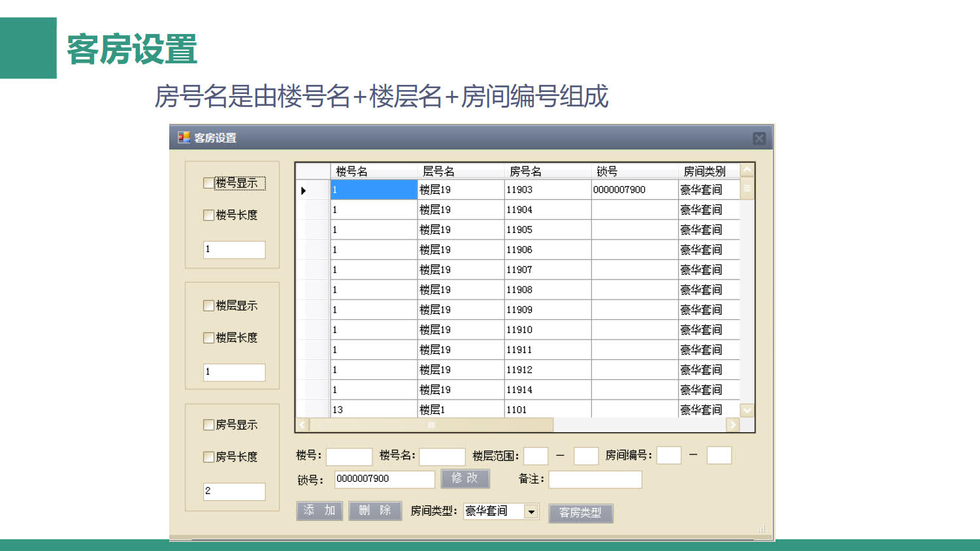Click the grid scroll down arrow
Image resolution: width=980 pixels, height=551 pixels.
pyautogui.click(x=747, y=410)
